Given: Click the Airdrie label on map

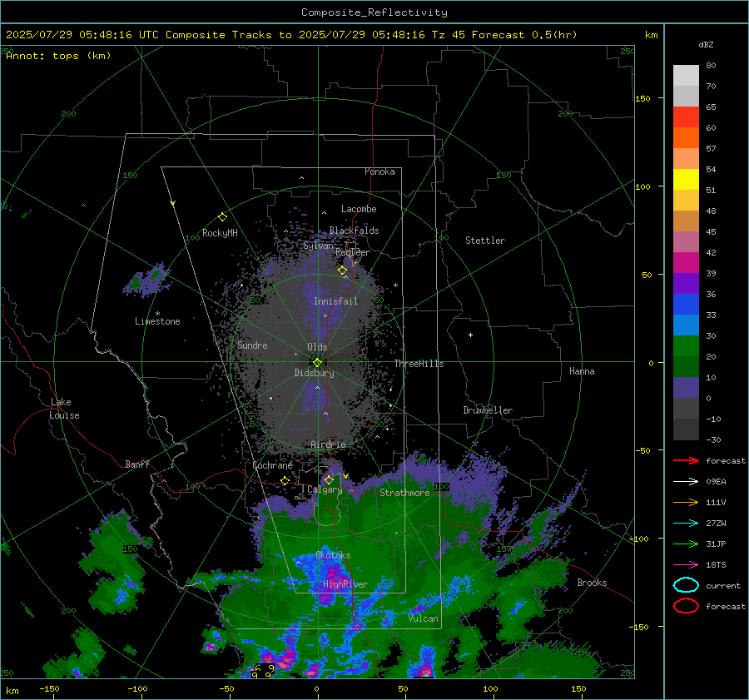Looking at the screenshot, I should (x=328, y=444).
